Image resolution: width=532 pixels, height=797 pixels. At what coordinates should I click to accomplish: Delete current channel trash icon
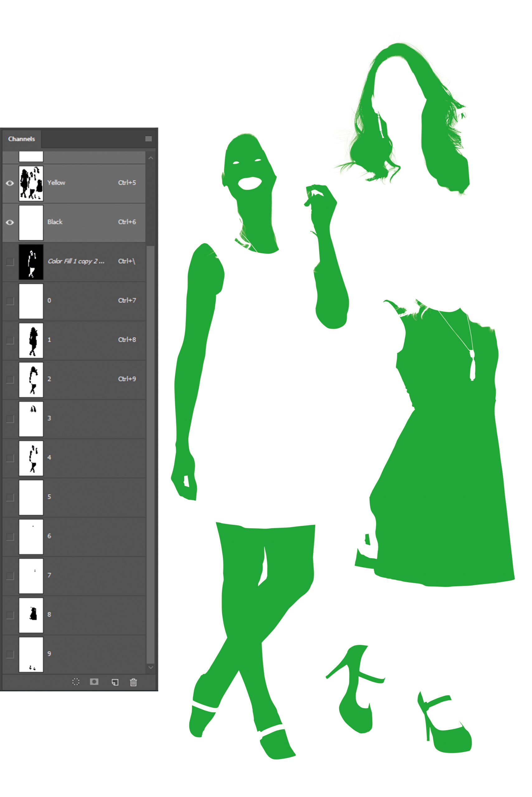[x=133, y=682]
